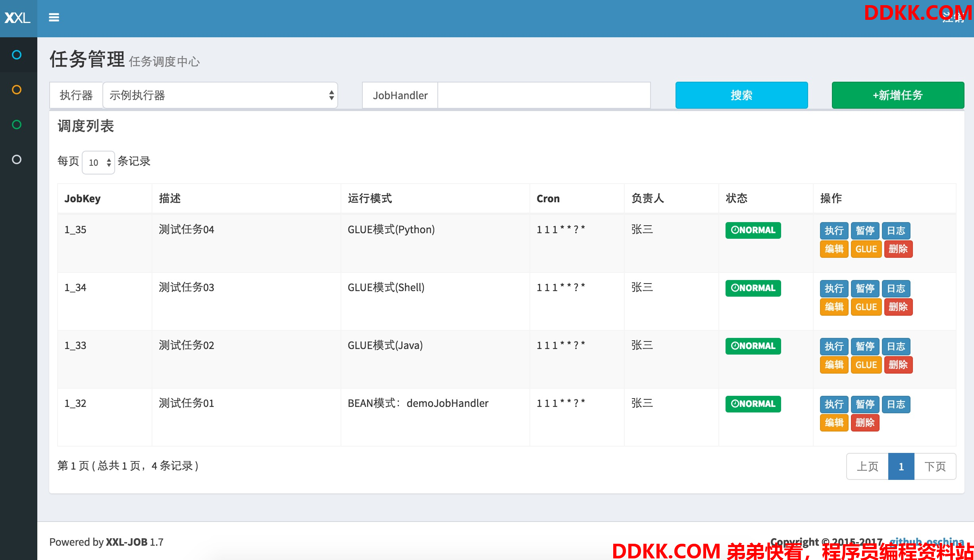Pause job 1_33 with 暂停 button
Viewport: 974px width, 560px height.
[865, 346]
